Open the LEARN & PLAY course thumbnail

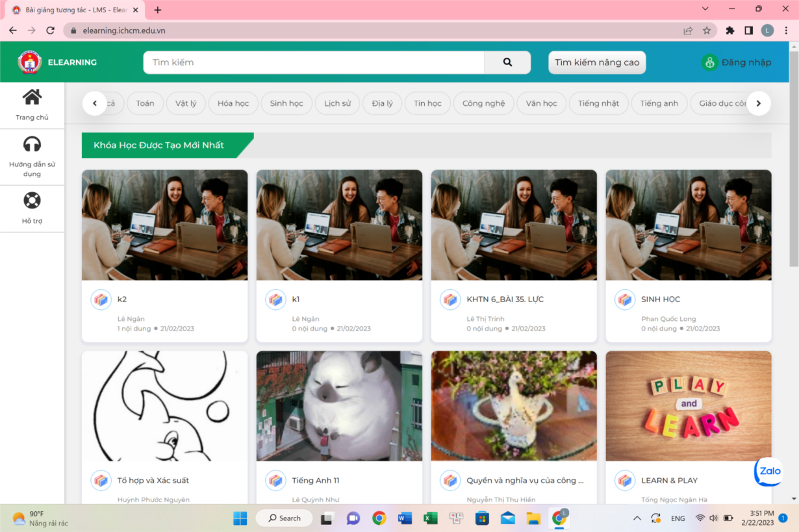pyautogui.click(x=689, y=406)
